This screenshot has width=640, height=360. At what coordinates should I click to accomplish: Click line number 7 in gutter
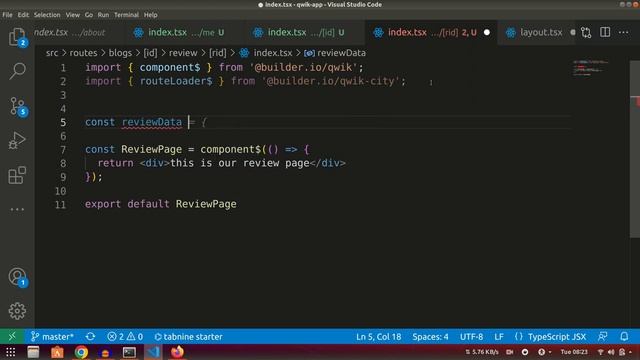click(62, 150)
